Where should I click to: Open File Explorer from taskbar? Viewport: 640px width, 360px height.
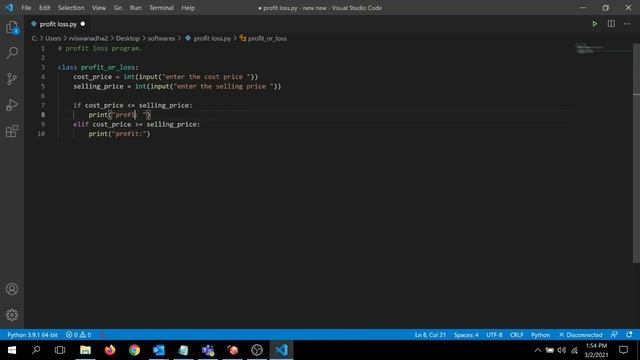(85, 350)
